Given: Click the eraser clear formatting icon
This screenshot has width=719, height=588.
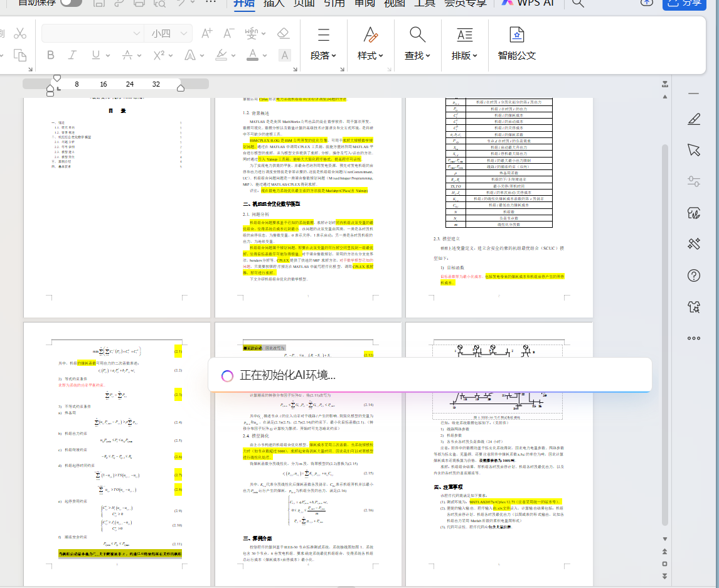Looking at the screenshot, I should coord(283,33).
